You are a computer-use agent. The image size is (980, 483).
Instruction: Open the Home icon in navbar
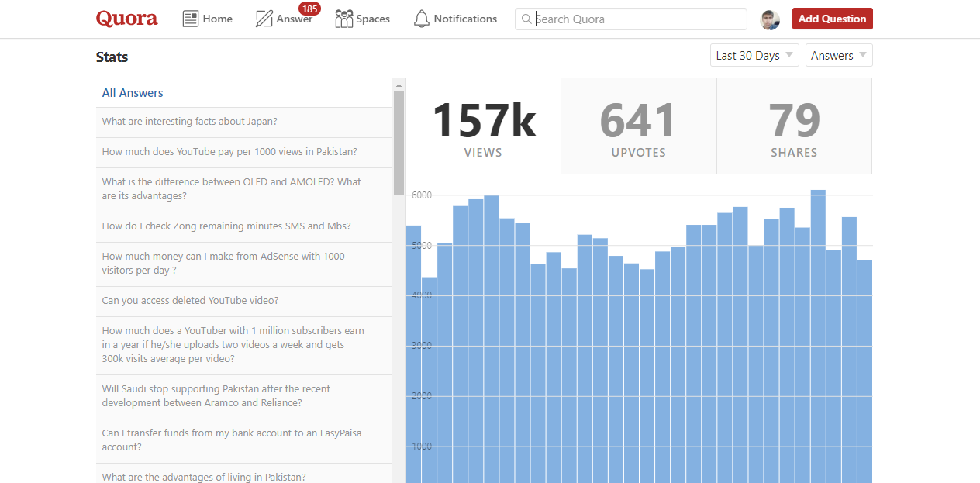191,19
